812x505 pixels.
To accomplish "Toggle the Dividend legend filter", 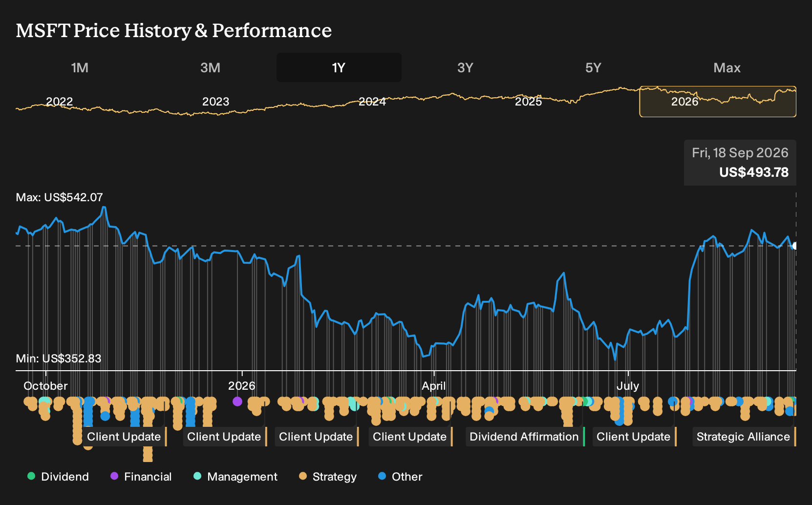I will (x=58, y=477).
